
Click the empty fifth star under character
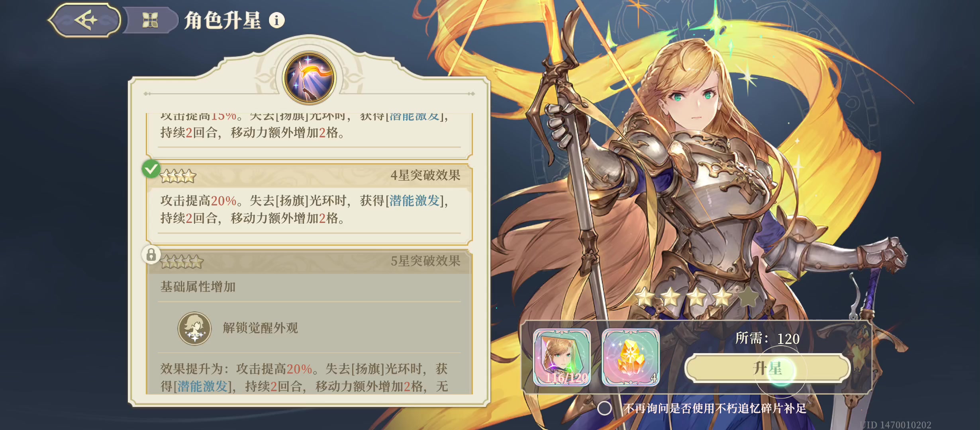click(748, 297)
